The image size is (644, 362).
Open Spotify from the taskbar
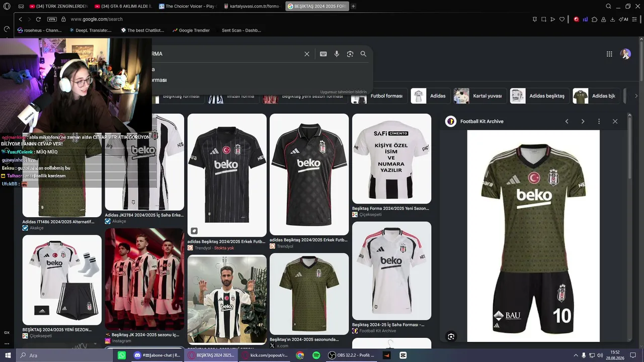(x=316, y=355)
